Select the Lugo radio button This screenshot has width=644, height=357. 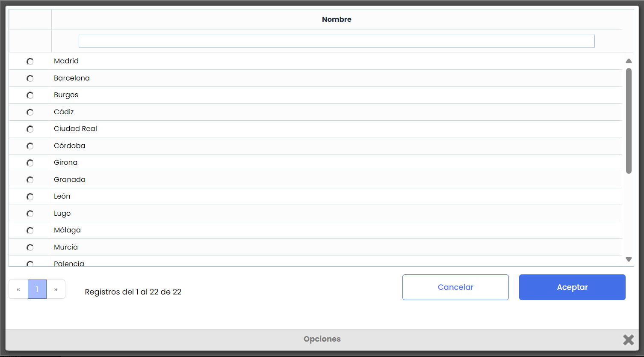[30, 214]
